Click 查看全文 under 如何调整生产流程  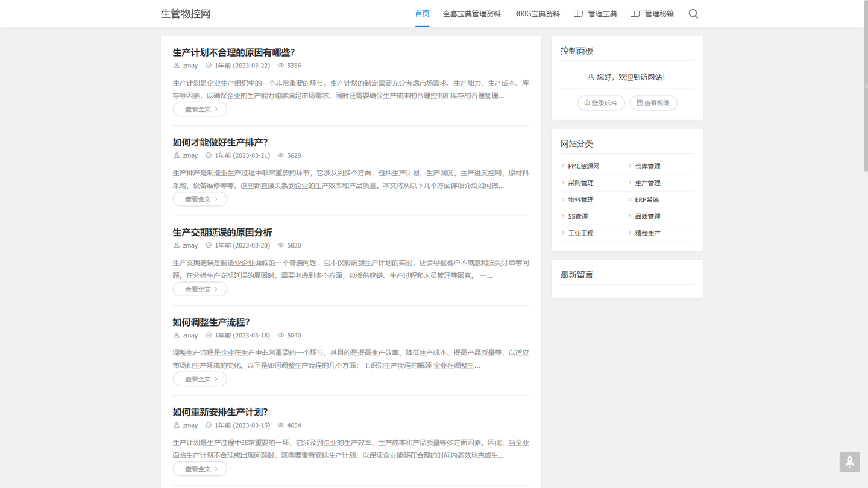click(x=200, y=379)
